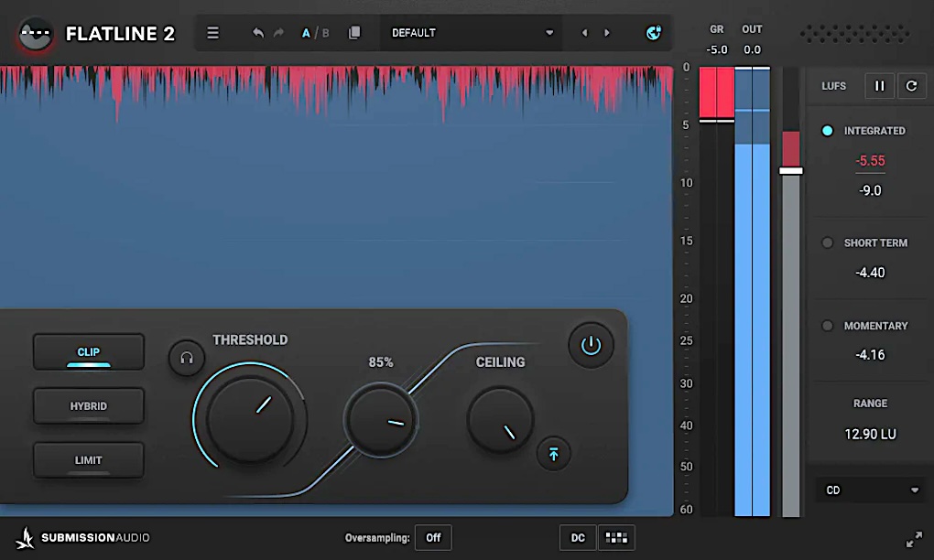Switch to HYBRID mode

88,405
